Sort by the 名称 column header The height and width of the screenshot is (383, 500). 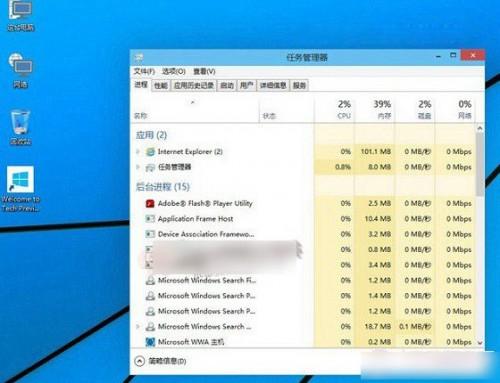(x=195, y=110)
